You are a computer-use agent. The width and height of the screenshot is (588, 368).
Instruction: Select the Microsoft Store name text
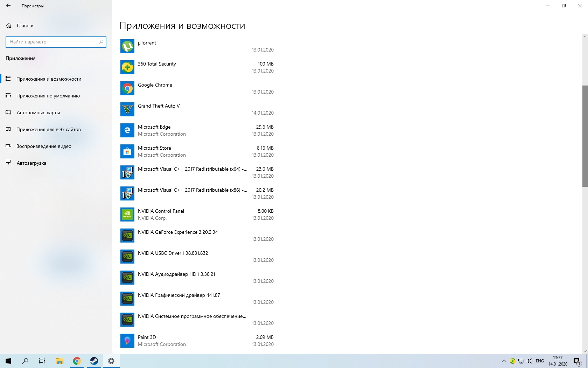(x=154, y=148)
